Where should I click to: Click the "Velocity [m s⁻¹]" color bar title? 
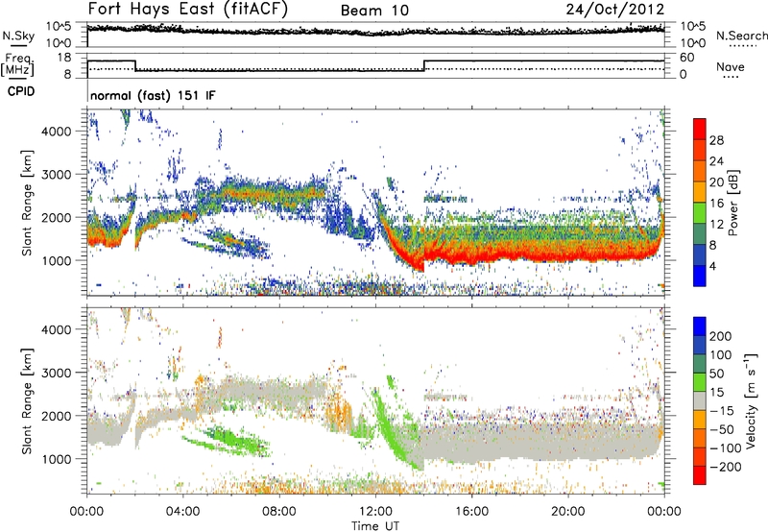(x=751, y=400)
